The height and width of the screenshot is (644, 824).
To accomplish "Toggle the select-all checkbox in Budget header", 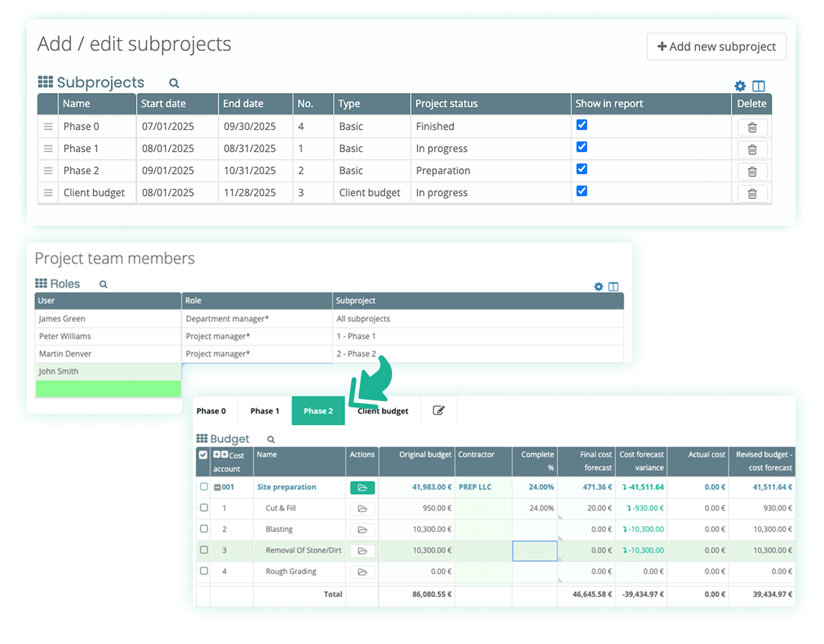I will click(x=203, y=455).
